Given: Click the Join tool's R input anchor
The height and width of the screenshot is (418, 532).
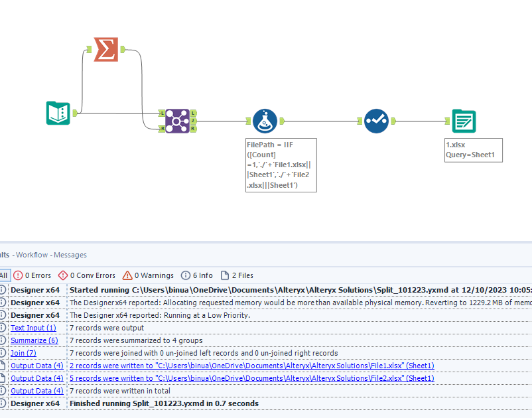Looking at the screenshot, I should (163, 129).
